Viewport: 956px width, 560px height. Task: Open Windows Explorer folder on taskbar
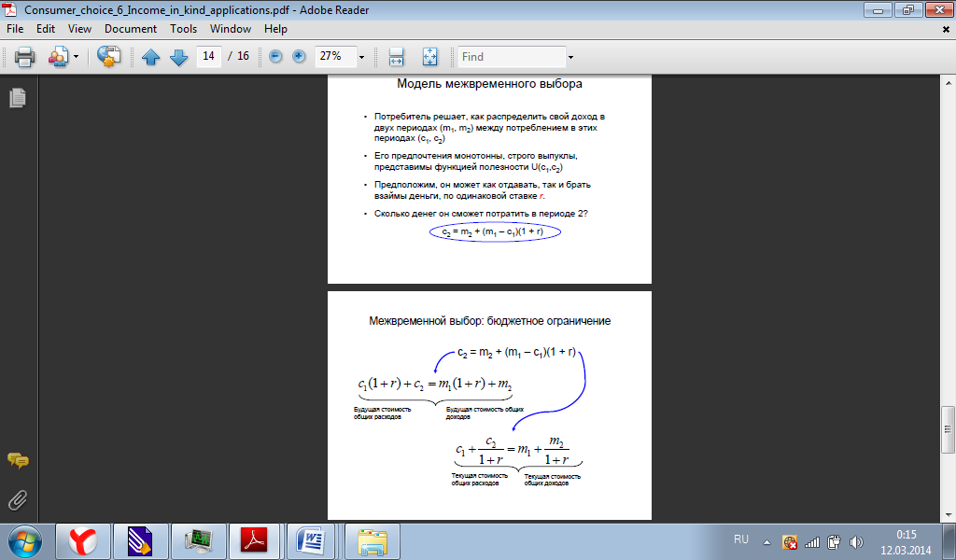pos(373,541)
